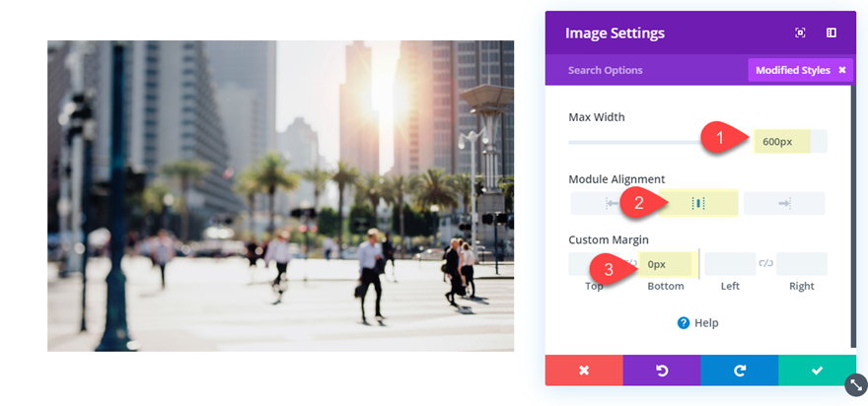Click the expand modal fullscreen icon
Image resolution: width=868 pixels, height=406 pixels.
pos(800,34)
